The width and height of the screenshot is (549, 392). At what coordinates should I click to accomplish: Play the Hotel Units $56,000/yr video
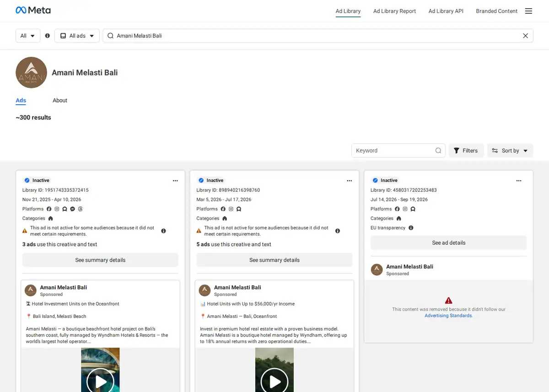tap(274, 381)
